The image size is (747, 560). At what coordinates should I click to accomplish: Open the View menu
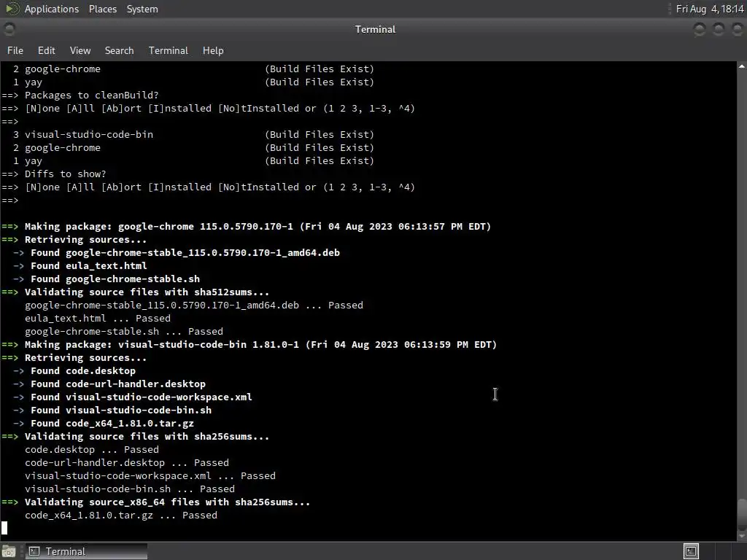(80, 50)
